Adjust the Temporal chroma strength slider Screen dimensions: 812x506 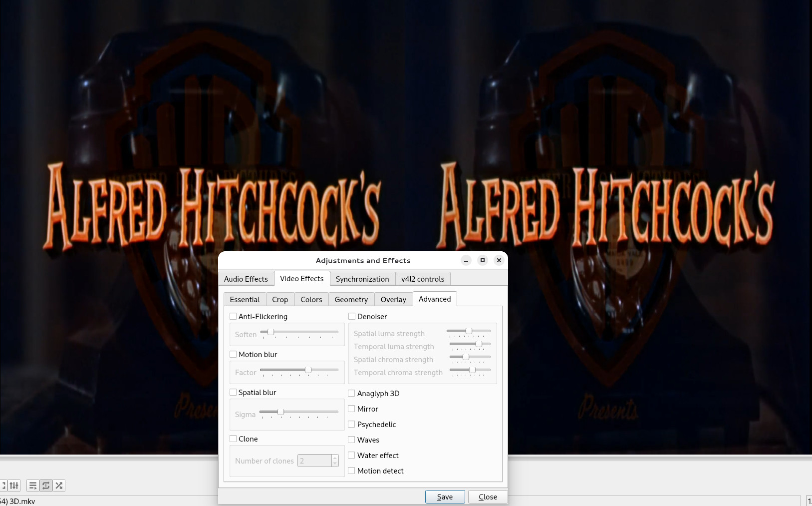pos(472,370)
